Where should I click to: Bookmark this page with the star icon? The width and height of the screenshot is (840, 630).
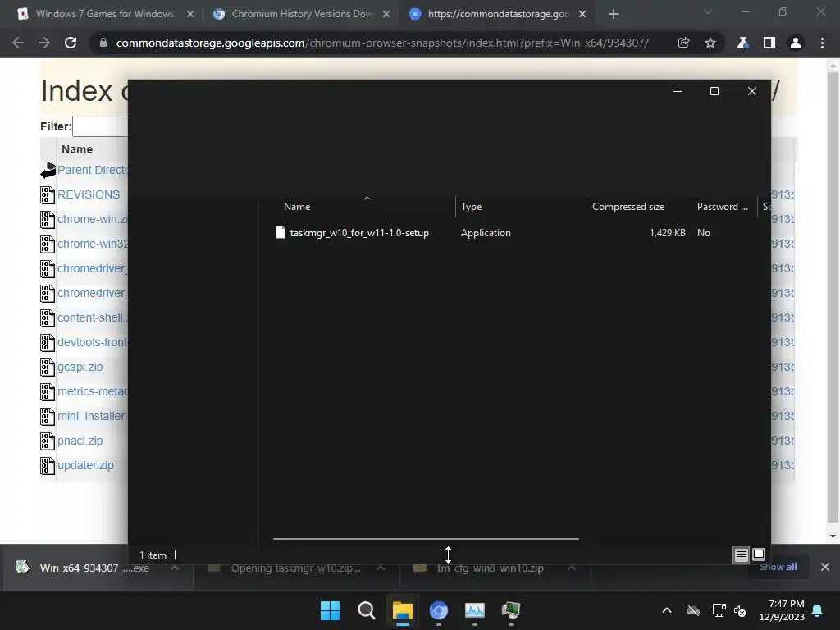click(x=710, y=43)
